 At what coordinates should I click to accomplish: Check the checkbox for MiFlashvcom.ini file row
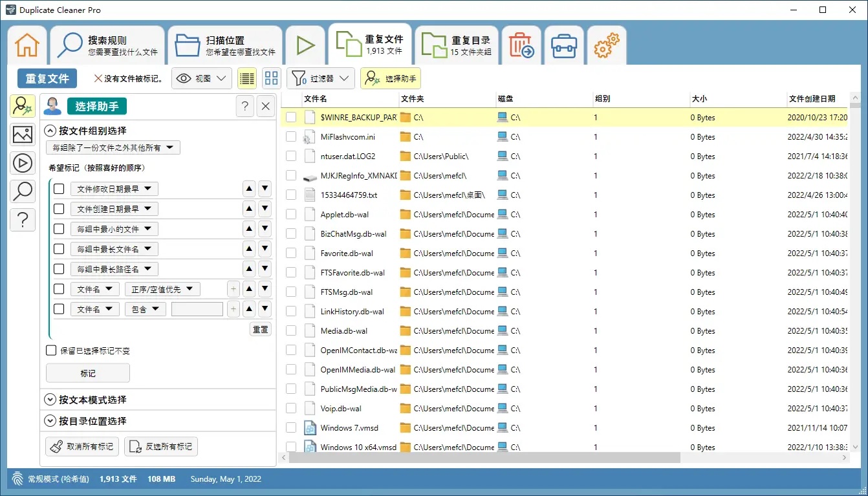291,136
